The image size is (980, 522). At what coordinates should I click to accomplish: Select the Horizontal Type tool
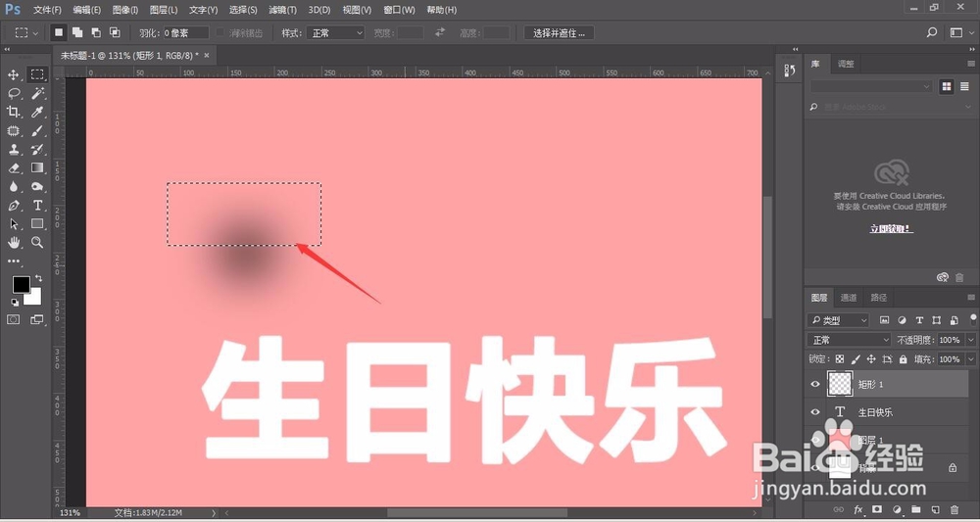pyautogui.click(x=37, y=206)
